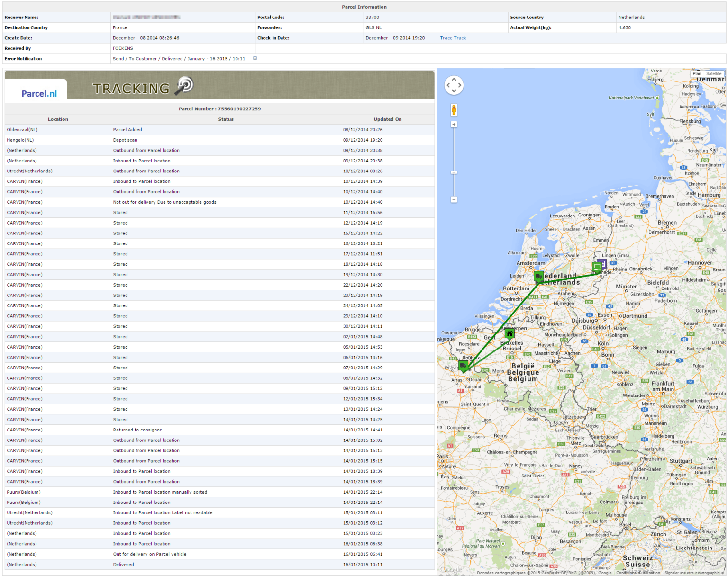Select destination country value 'France'
Screen dimensions: 728x584
(120, 28)
